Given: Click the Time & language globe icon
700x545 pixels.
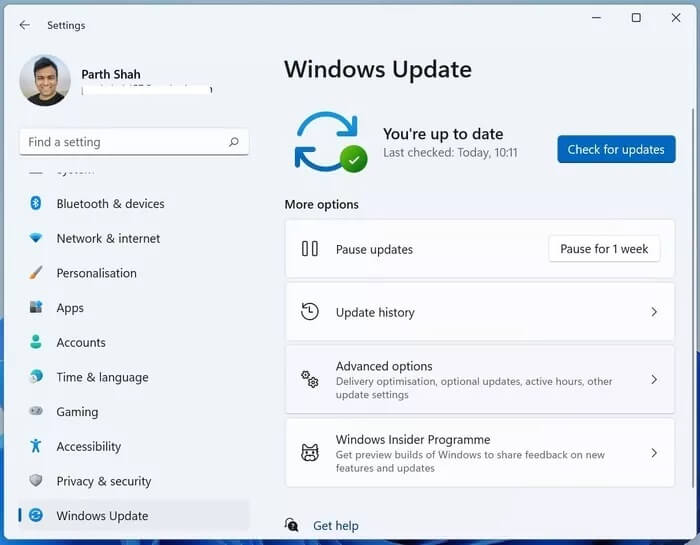Looking at the screenshot, I should tap(36, 377).
